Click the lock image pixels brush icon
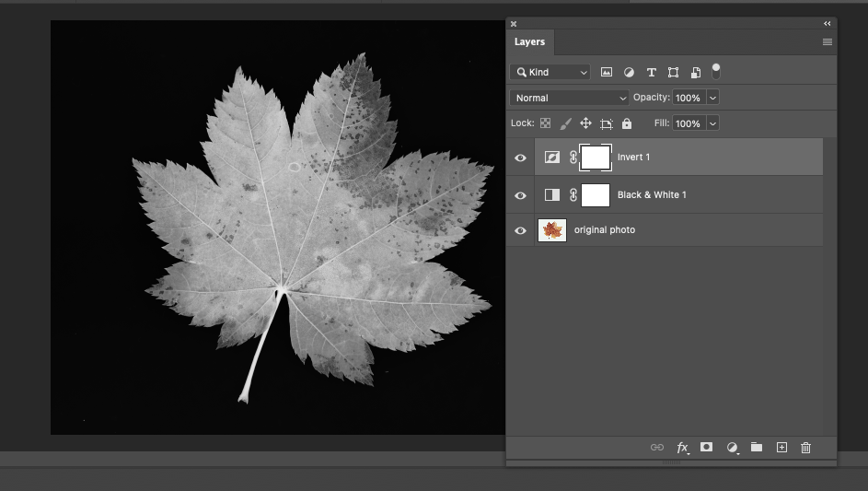Image resolution: width=868 pixels, height=491 pixels. coord(565,123)
